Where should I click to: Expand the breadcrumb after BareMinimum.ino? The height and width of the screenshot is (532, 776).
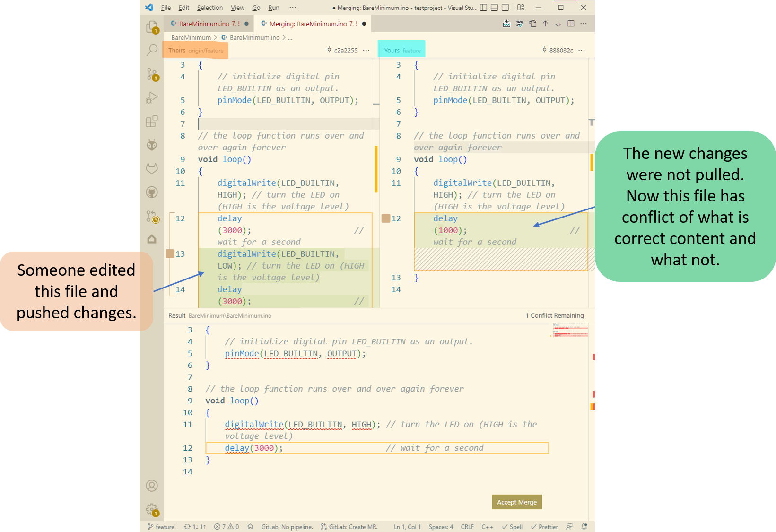(x=290, y=37)
